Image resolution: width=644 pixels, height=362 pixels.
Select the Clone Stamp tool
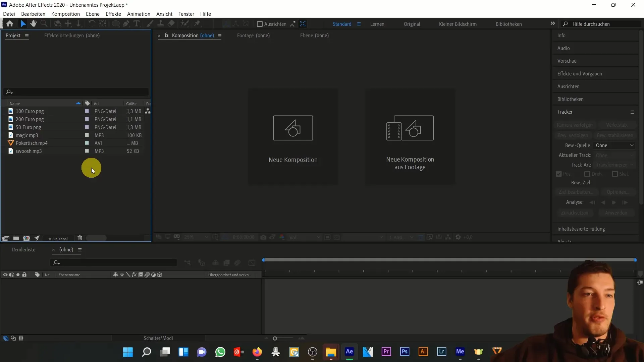point(161,24)
